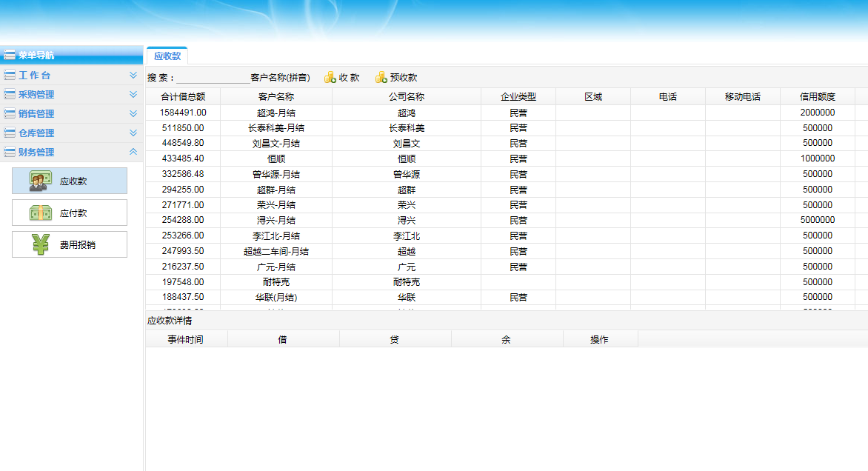This screenshot has height=471, width=868.
Task: Click the icon beside 销售管理
Action: 10,113
